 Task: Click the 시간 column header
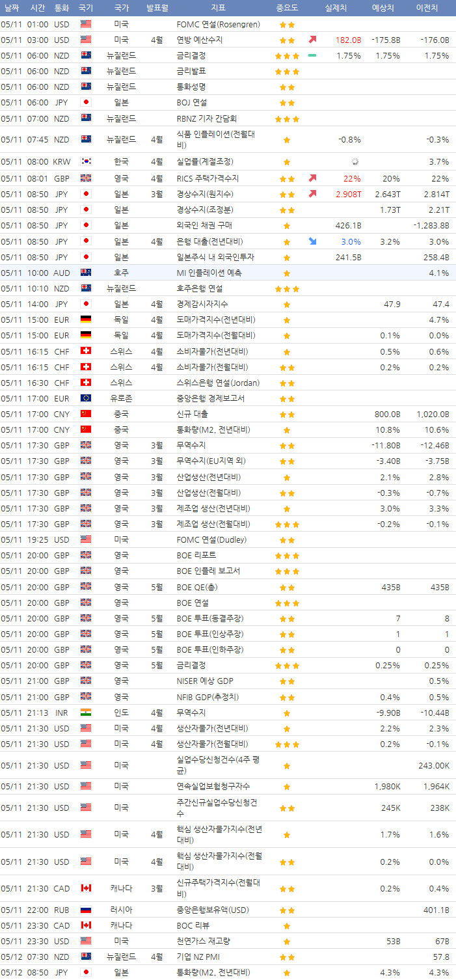(38, 8)
